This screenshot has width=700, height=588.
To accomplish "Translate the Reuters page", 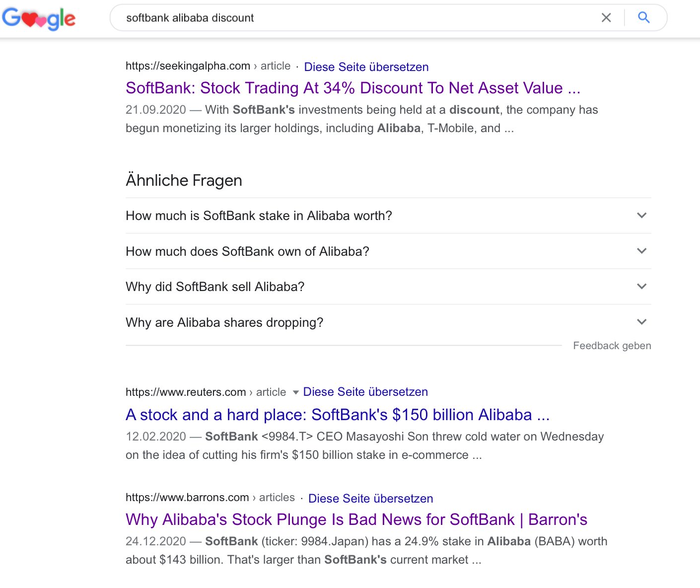I will [x=365, y=392].
